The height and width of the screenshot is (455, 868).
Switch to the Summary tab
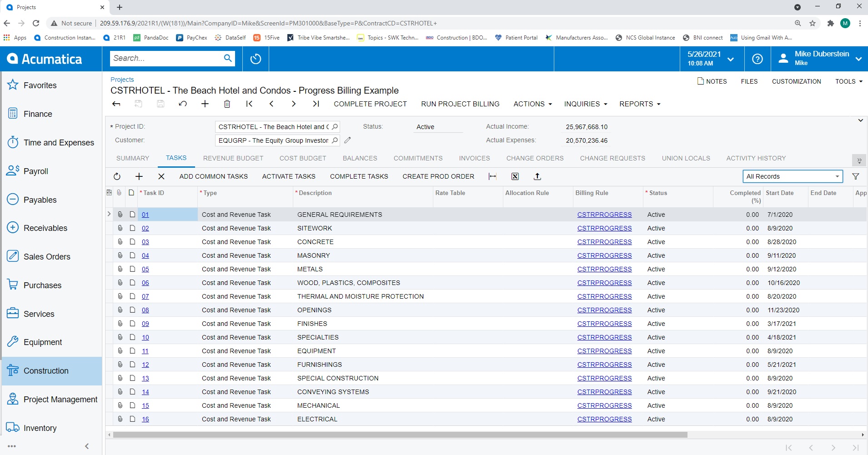[133, 158]
